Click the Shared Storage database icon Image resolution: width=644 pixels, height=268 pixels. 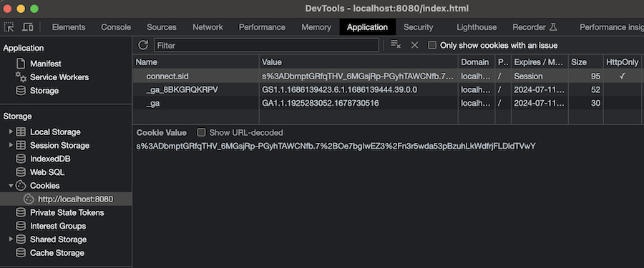21,239
